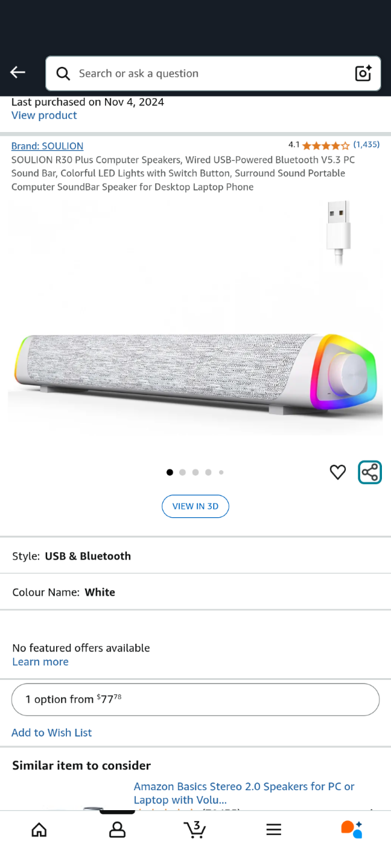Open camera lens search icon

click(x=363, y=74)
